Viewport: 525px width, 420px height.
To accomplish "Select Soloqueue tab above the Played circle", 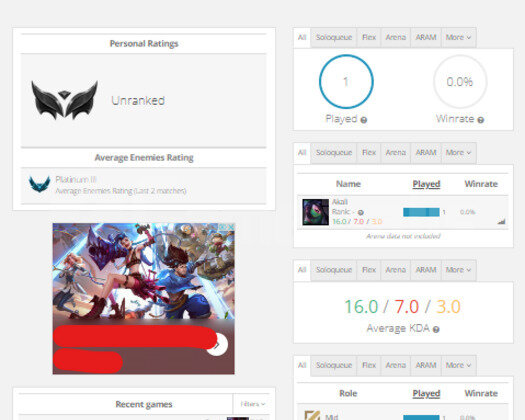I will click(334, 37).
